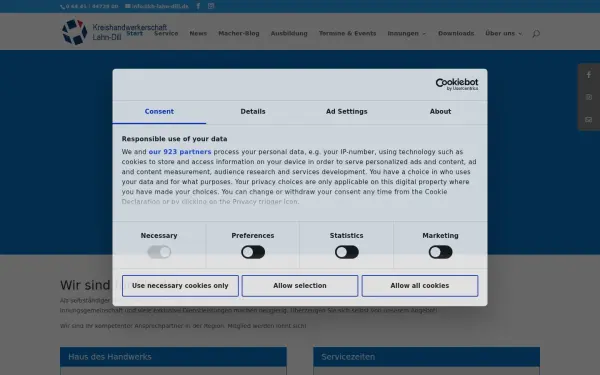The width and height of the screenshot is (600, 375).
Task: Open the Ad Settings tab
Action: [347, 112]
